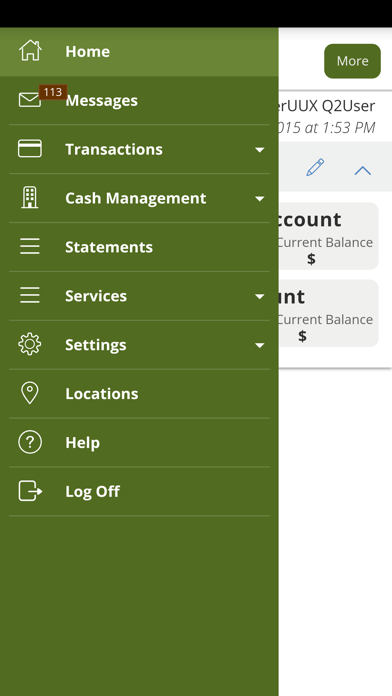Expand the Transactions submenu arrow

coord(260,150)
